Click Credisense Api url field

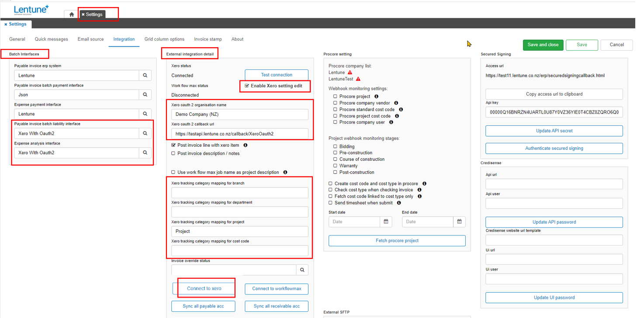pos(554,184)
